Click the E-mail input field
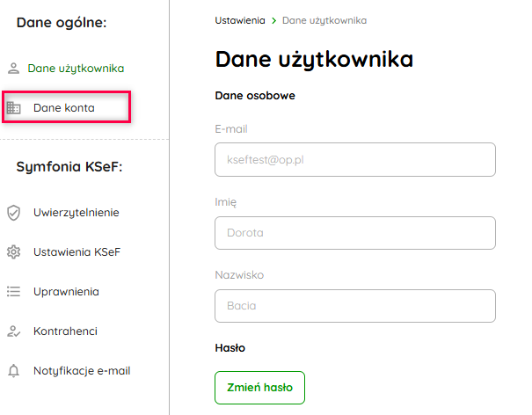This screenshot has width=532, height=415. pyautogui.click(x=355, y=160)
